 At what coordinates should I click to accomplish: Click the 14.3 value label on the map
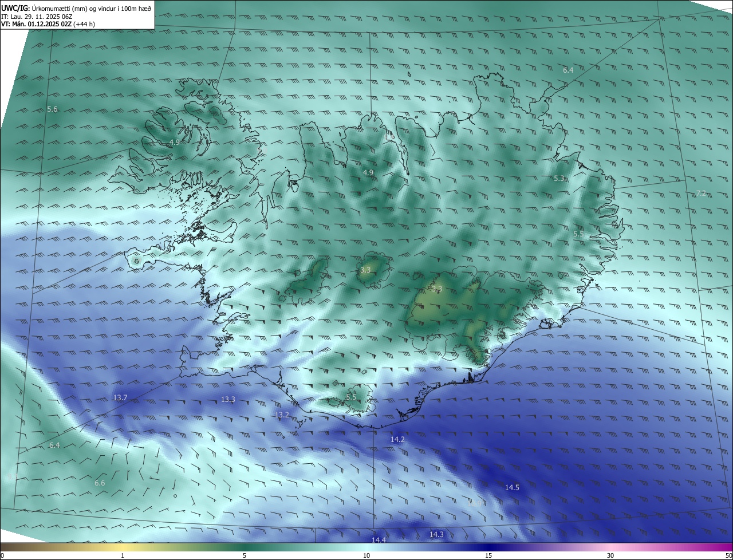coord(436,534)
